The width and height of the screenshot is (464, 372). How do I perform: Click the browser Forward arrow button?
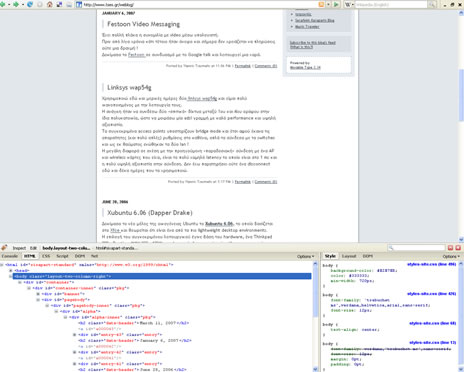pyautogui.click(x=16, y=4)
